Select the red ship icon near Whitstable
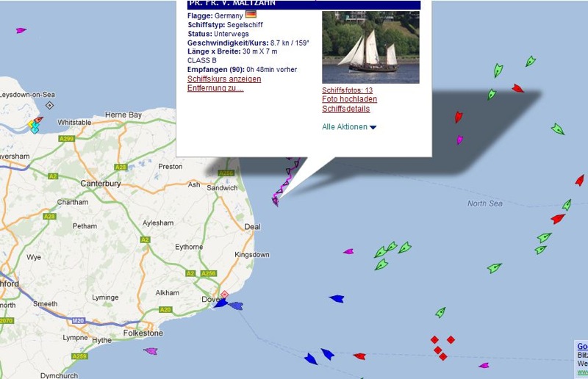 pyautogui.click(x=38, y=120)
